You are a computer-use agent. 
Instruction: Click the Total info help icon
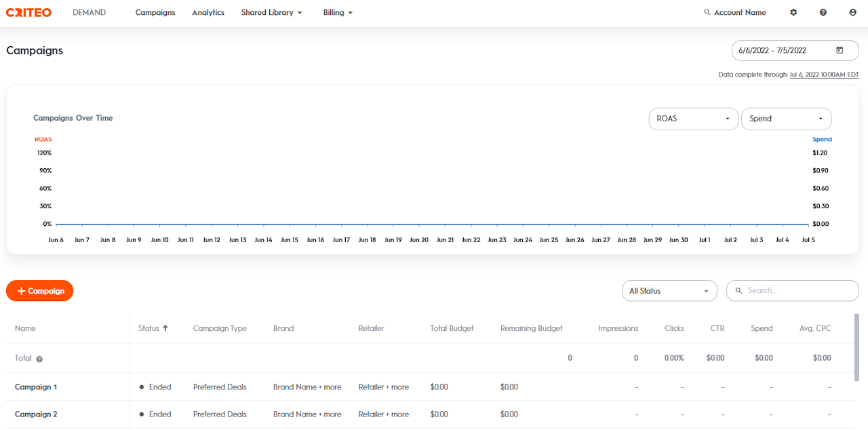point(39,359)
